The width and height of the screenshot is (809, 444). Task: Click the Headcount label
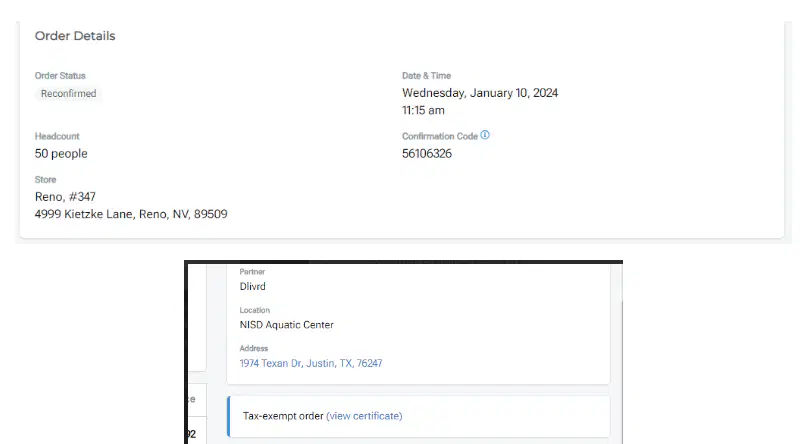click(57, 136)
